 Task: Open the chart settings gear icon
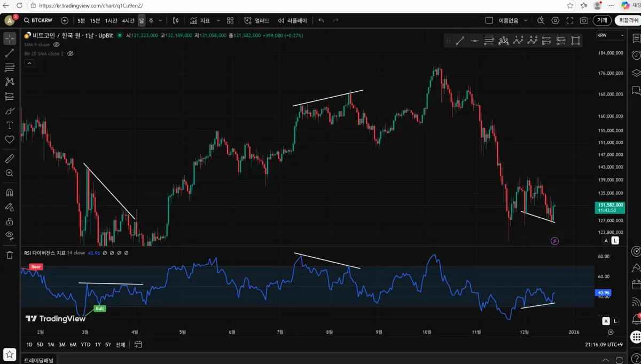click(556, 20)
